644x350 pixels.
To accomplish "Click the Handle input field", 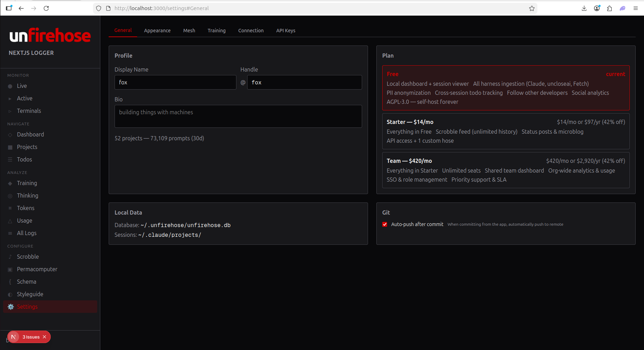I will (304, 82).
